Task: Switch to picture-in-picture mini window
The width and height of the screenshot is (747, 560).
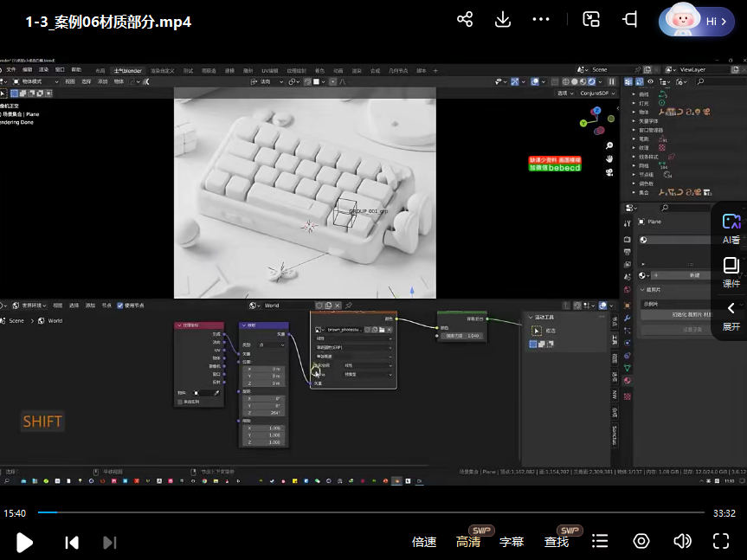Action: tap(591, 20)
